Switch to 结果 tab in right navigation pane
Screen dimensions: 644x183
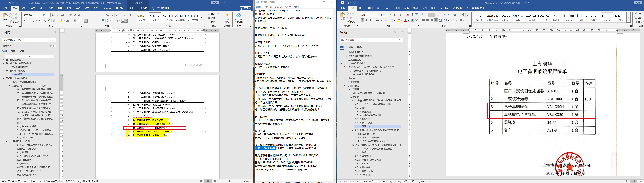coord(359,47)
